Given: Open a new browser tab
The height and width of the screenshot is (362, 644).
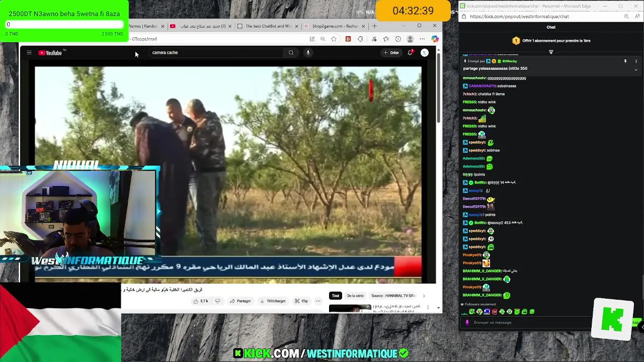Looking at the screenshot, I should (374, 26).
